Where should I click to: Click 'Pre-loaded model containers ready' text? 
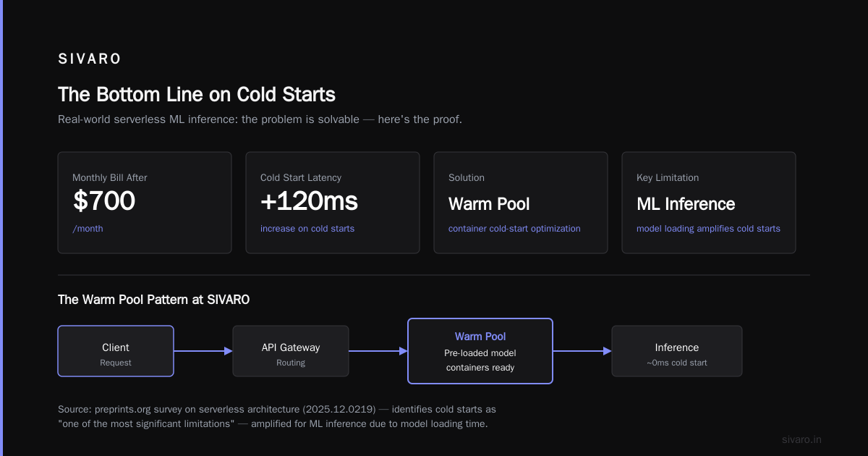click(x=480, y=360)
